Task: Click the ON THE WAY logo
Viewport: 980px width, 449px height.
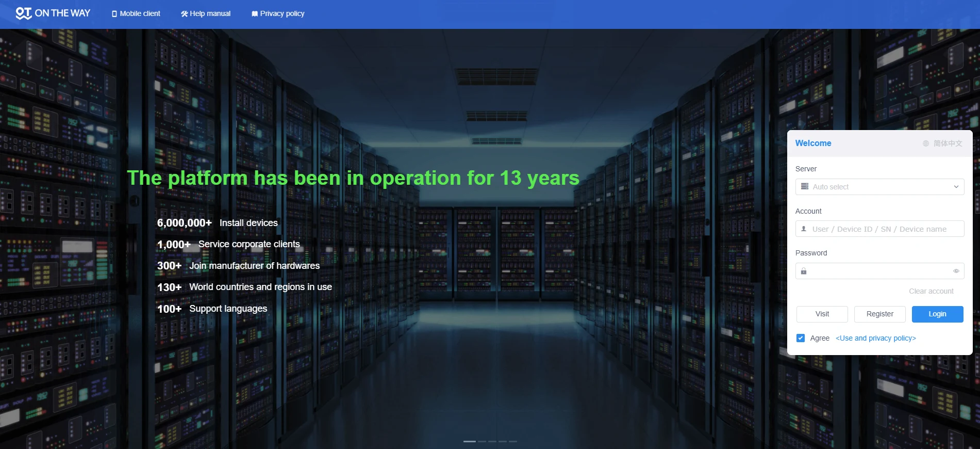Action: (x=53, y=13)
